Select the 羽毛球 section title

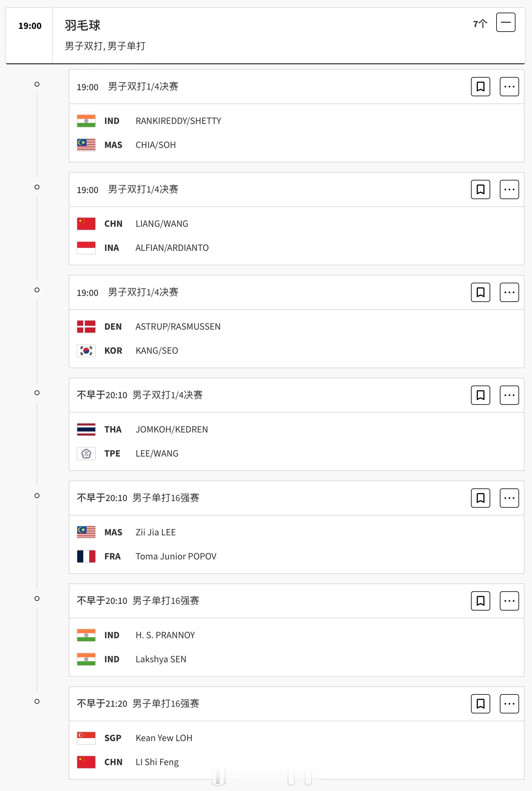tap(82, 26)
